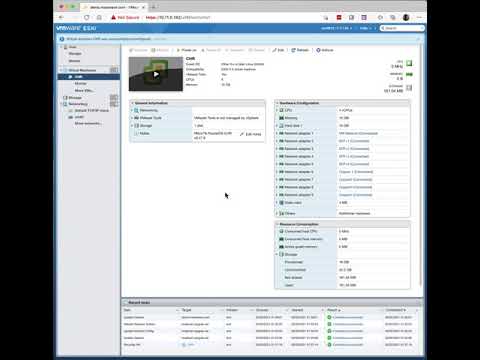The image size is (480, 360).
Task: Click the storage usage icon
Action: coord(409,87)
